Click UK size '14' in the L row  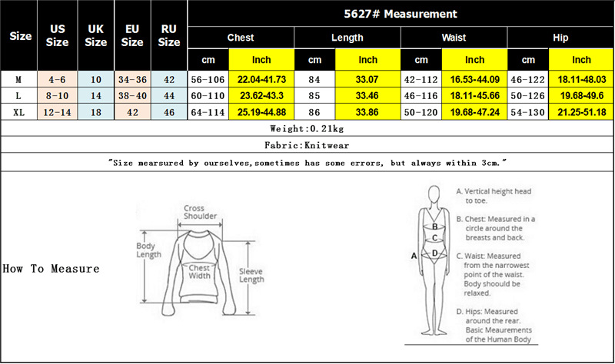click(95, 95)
